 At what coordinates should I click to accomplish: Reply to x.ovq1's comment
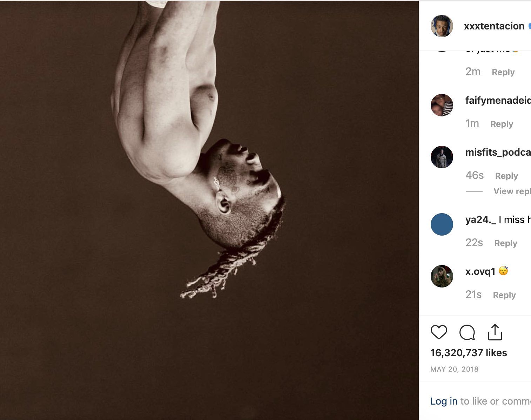point(504,295)
